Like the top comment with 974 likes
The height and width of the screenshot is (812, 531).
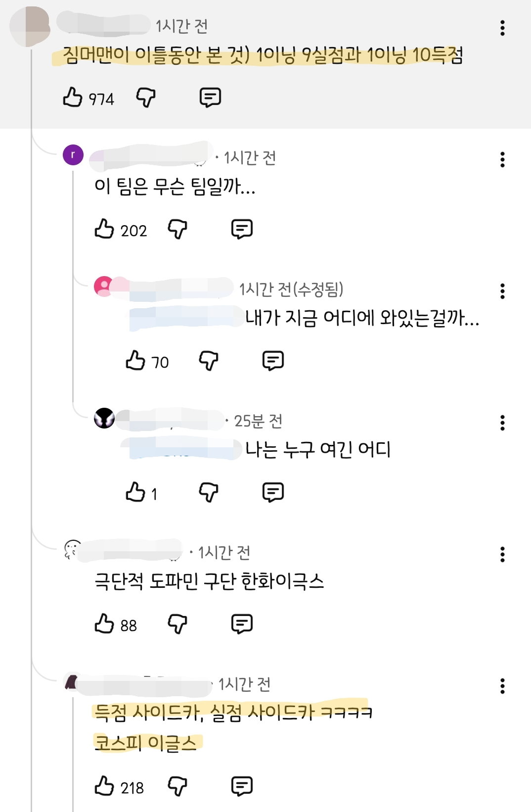[73, 97]
